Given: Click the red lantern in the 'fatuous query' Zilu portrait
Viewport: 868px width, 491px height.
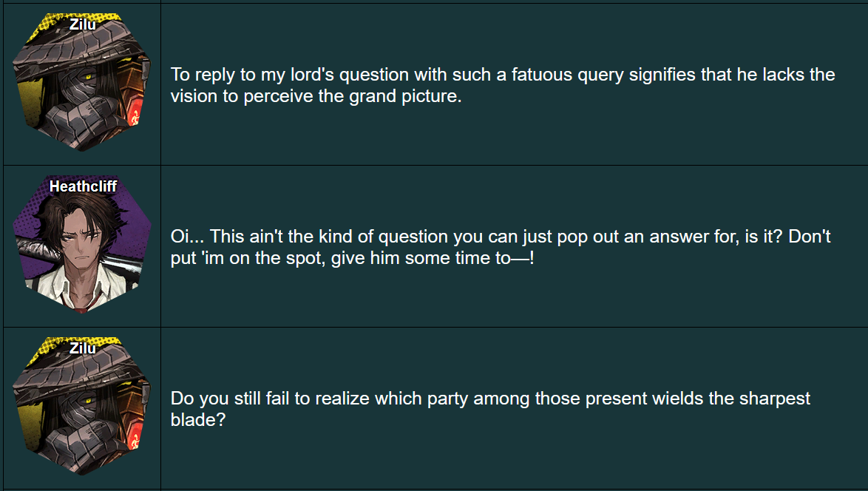Looking at the screenshot, I should [135, 116].
